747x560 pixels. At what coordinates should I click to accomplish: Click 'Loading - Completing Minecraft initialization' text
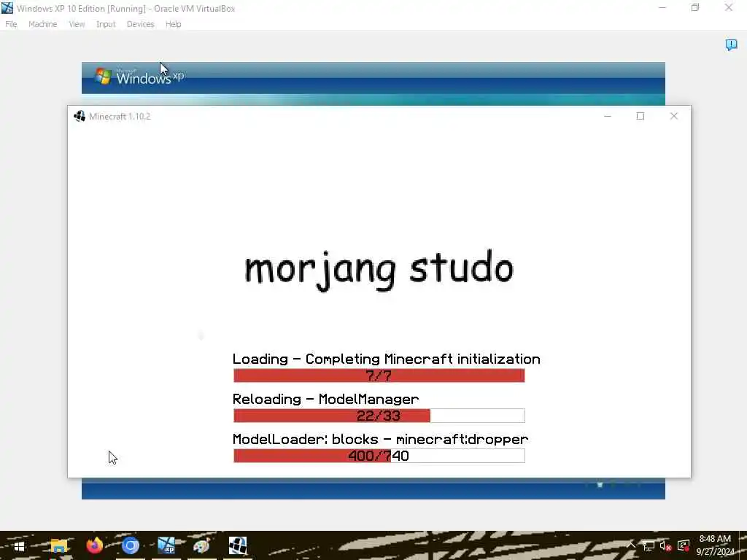click(387, 359)
